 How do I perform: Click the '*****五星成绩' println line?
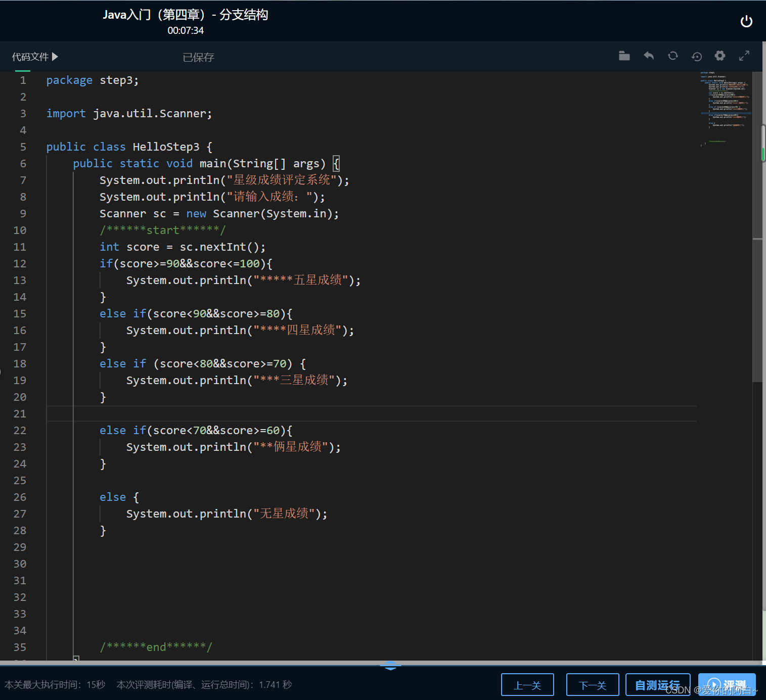244,280
